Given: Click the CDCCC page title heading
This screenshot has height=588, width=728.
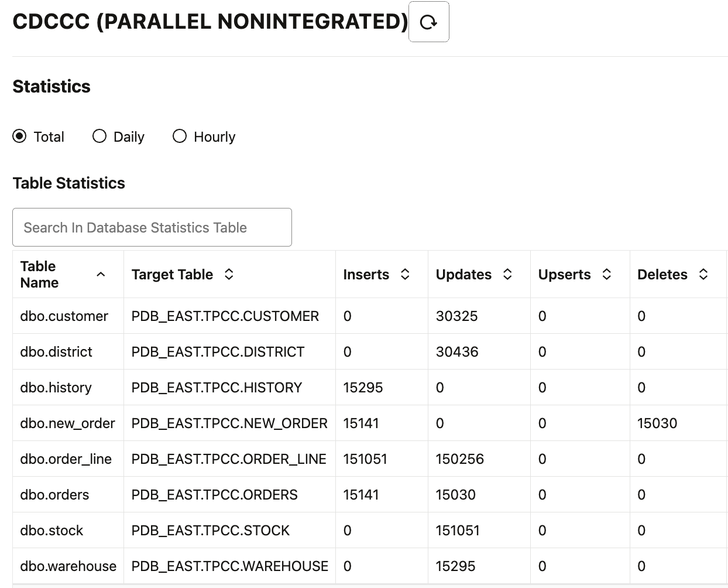Looking at the screenshot, I should [x=209, y=22].
